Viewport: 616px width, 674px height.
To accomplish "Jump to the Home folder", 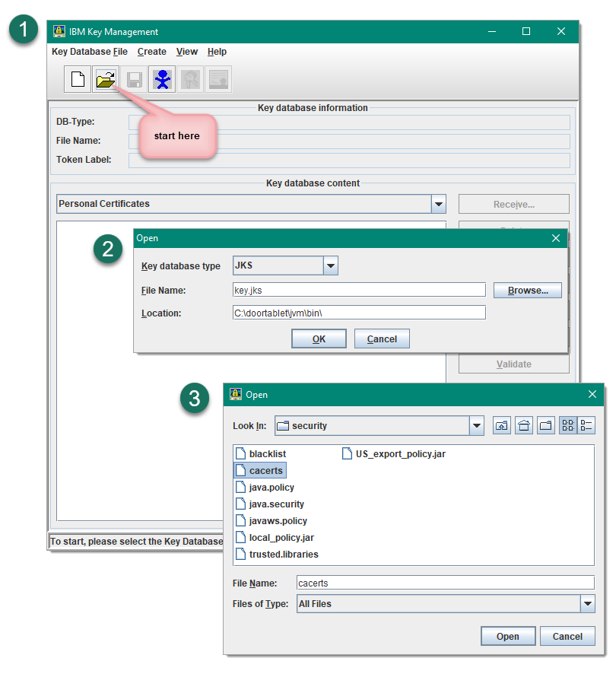I will (x=524, y=426).
